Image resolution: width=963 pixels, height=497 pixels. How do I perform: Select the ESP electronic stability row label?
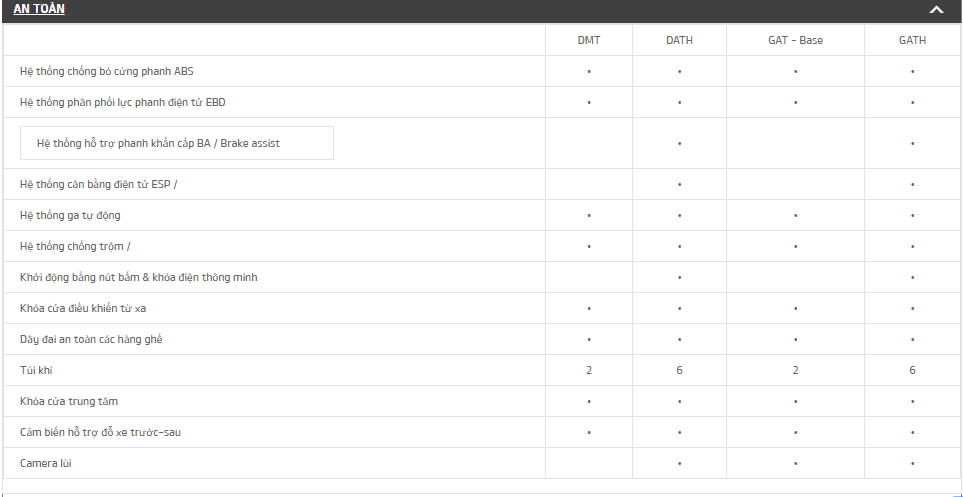(98, 185)
